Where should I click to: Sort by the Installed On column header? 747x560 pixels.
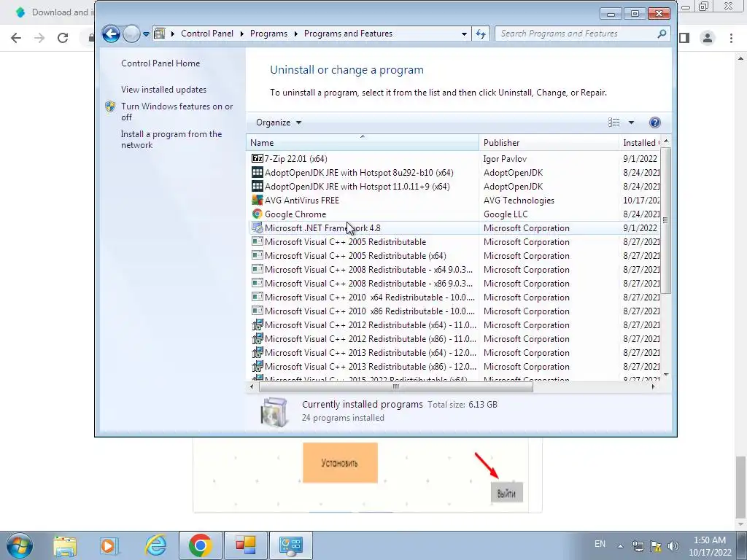[x=640, y=142]
